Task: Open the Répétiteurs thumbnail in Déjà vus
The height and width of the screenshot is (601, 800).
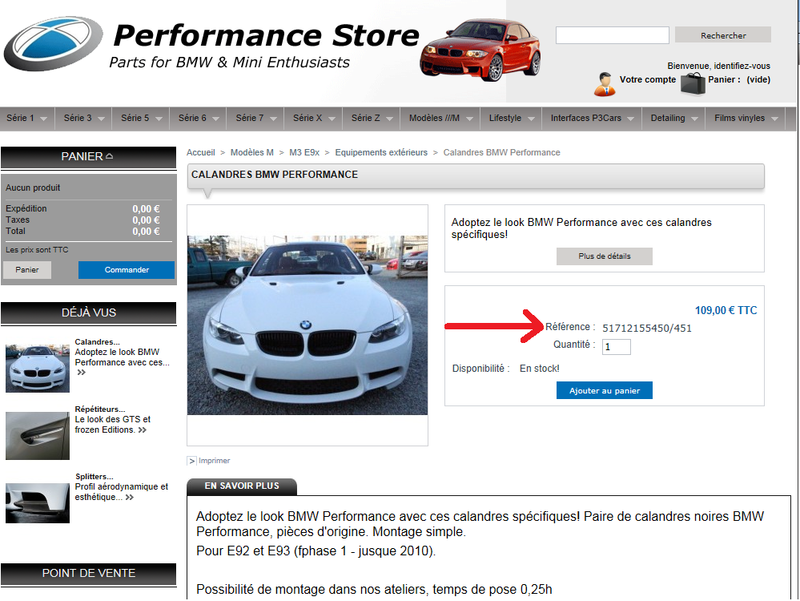Action: [x=37, y=436]
